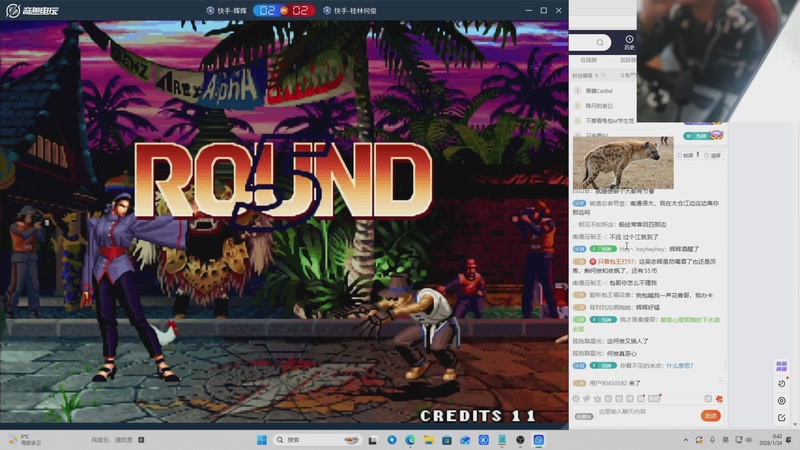Select the top ranked user Castiel
Image resolution: width=800 pixels, height=450 pixels.
(599, 91)
